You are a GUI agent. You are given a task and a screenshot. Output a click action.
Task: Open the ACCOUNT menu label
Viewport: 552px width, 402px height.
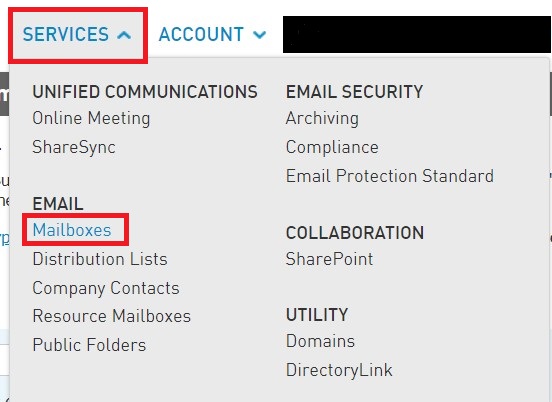[201, 34]
